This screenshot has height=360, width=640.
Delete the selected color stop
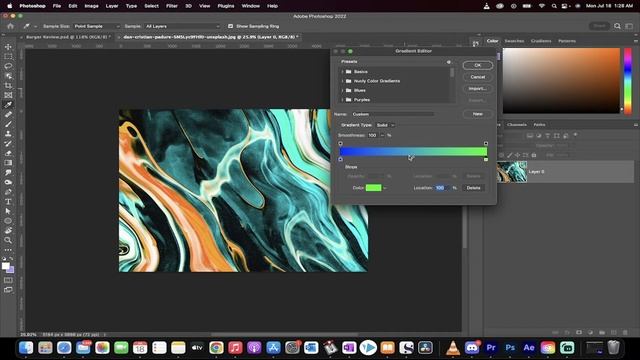click(473, 188)
